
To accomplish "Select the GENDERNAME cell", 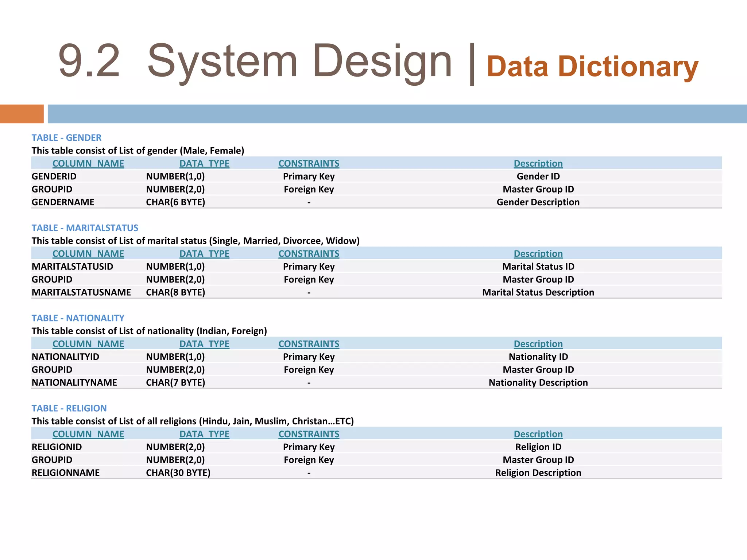I will pos(63,202).
